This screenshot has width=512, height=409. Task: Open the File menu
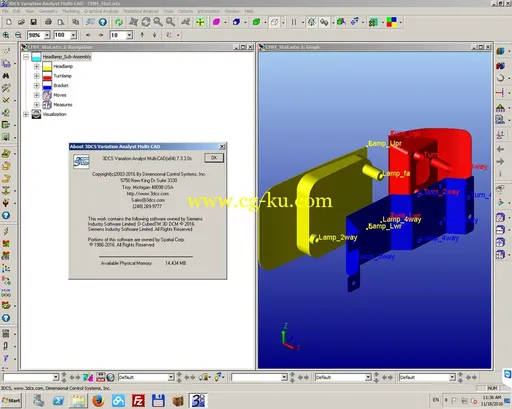[5, 11]
